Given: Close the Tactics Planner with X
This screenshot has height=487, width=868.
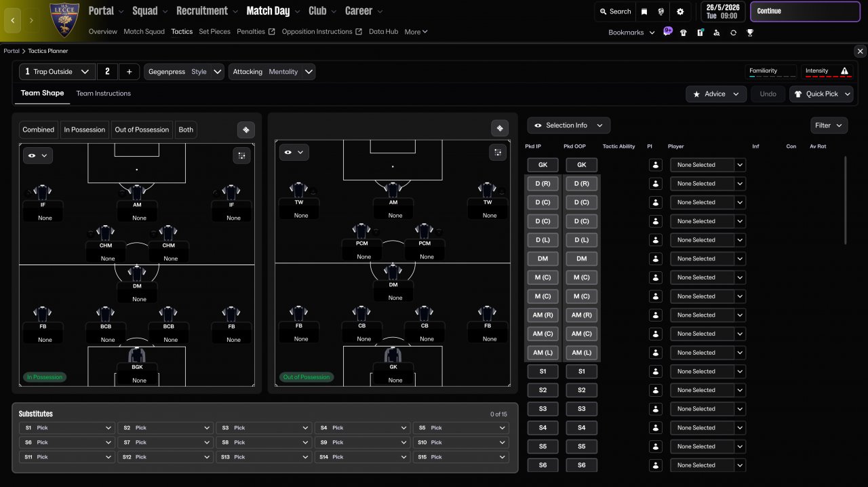Looking at the screenshot, I should point(860,51).
